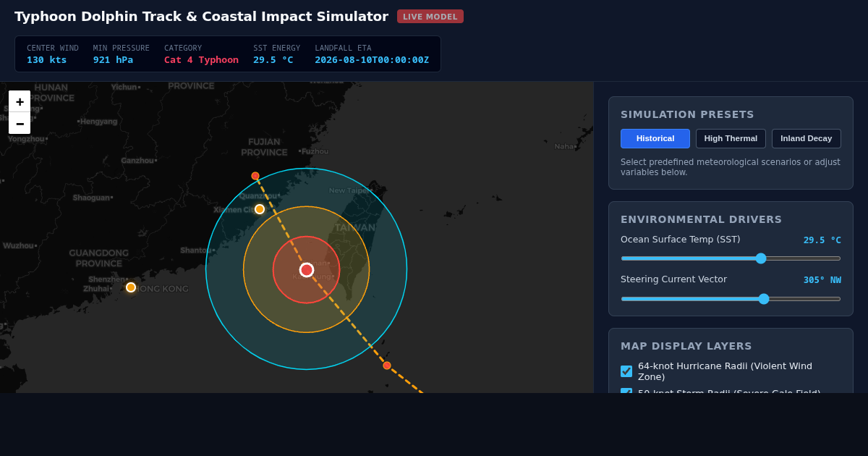Screen dimensions: 868x456
Task: Click the landfall ETA timestamp
Action: click(x=372, y=60)
